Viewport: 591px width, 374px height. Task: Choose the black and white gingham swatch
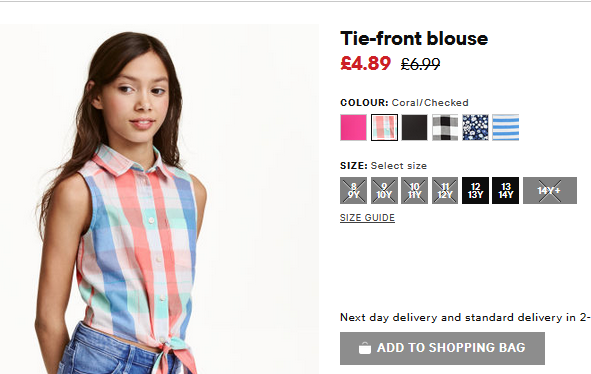click(445, 127)
